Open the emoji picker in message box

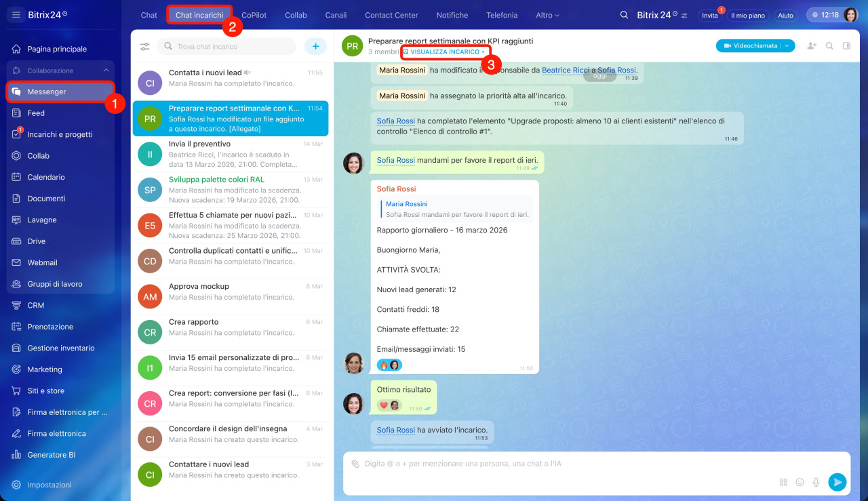[800, 482]
